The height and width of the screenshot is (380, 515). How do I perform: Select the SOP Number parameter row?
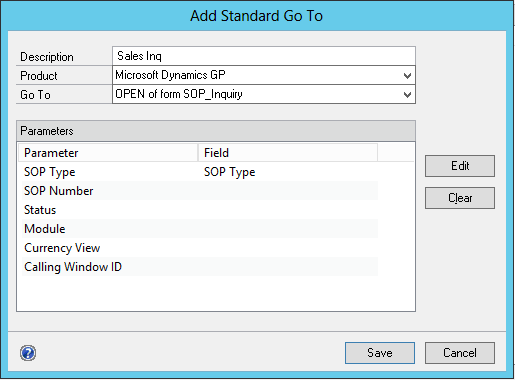tap(200, 191)
